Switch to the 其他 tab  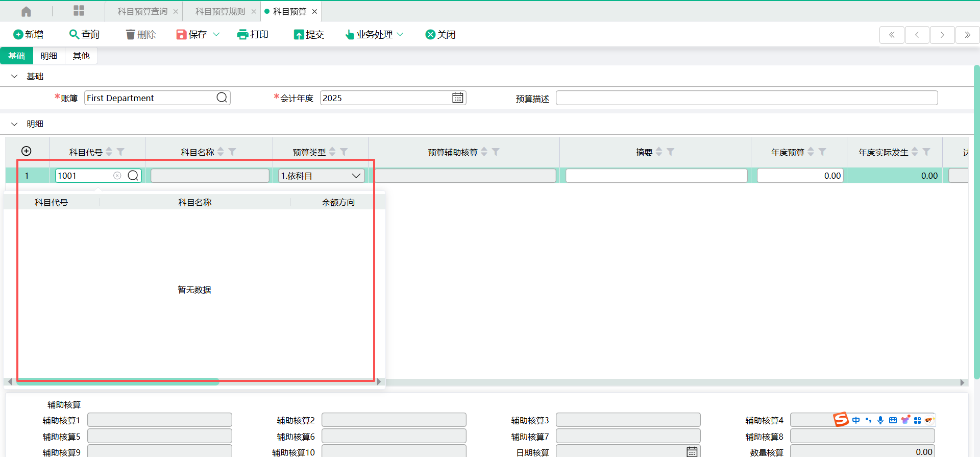tap(81, 56)
